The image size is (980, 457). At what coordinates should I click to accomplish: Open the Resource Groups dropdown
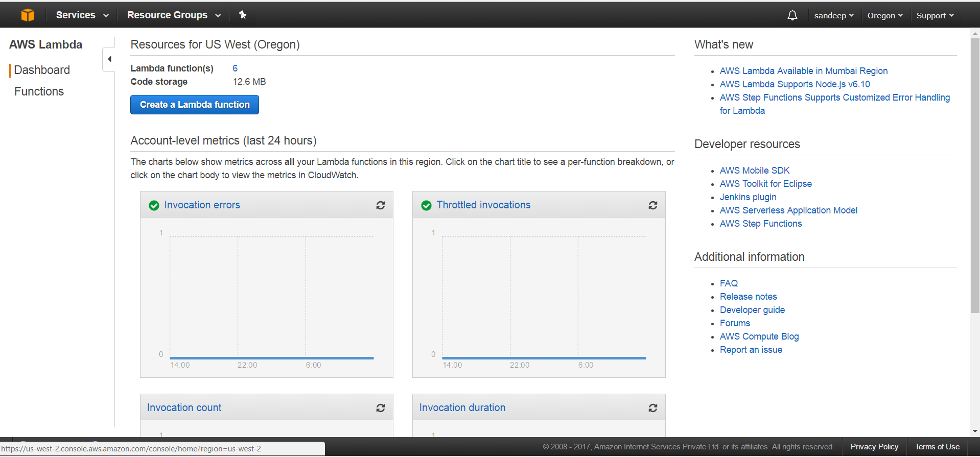pos(174,15)
